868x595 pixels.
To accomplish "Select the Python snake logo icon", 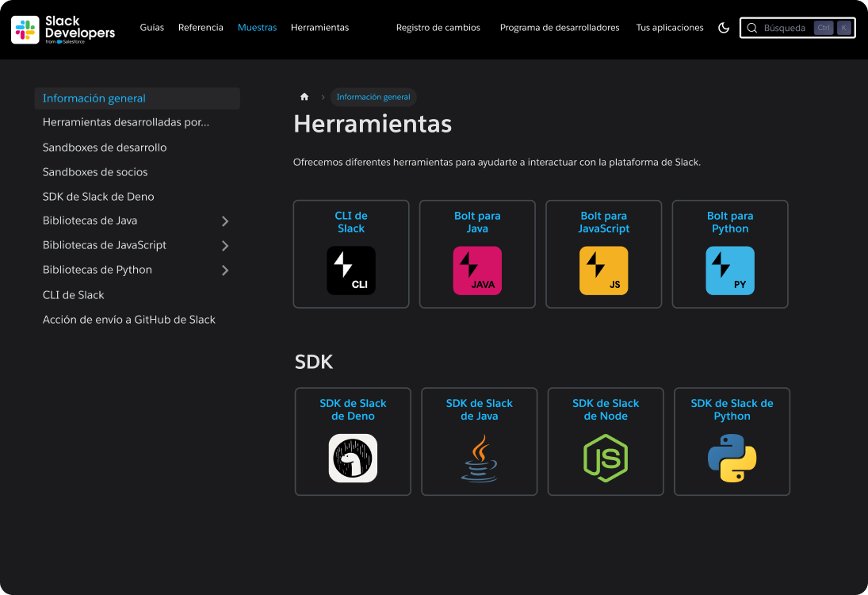I will [732, 458].
